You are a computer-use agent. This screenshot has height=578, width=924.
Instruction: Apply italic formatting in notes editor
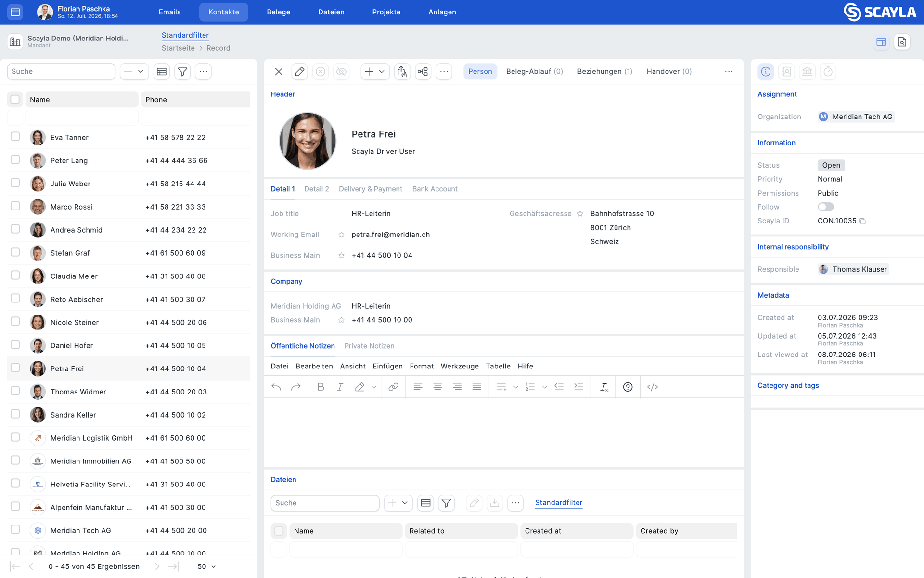click(x=340, y=387)
